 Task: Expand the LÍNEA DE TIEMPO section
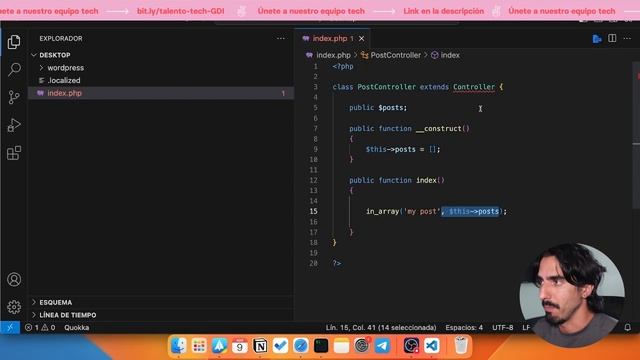click(x=68, y=315)
